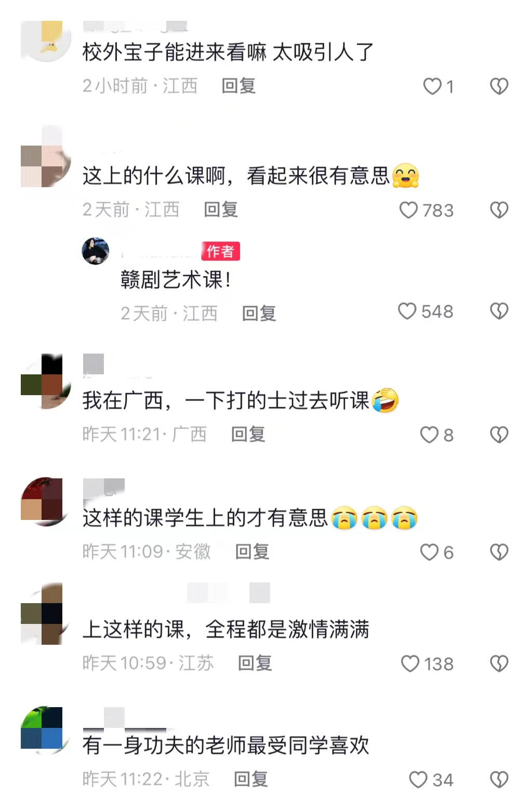Reply to the author's 赣剧艺术课 comment
Screen dimensions: 532x808
[259, 313]
